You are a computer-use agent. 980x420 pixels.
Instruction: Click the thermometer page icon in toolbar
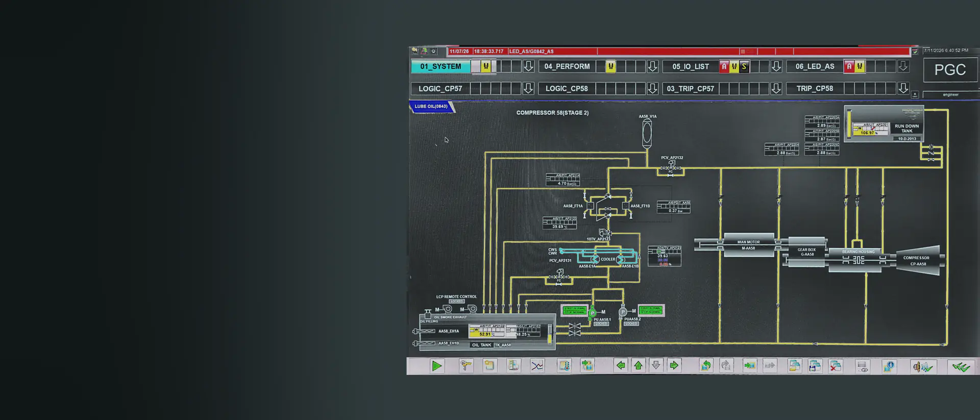coord(564,366)
